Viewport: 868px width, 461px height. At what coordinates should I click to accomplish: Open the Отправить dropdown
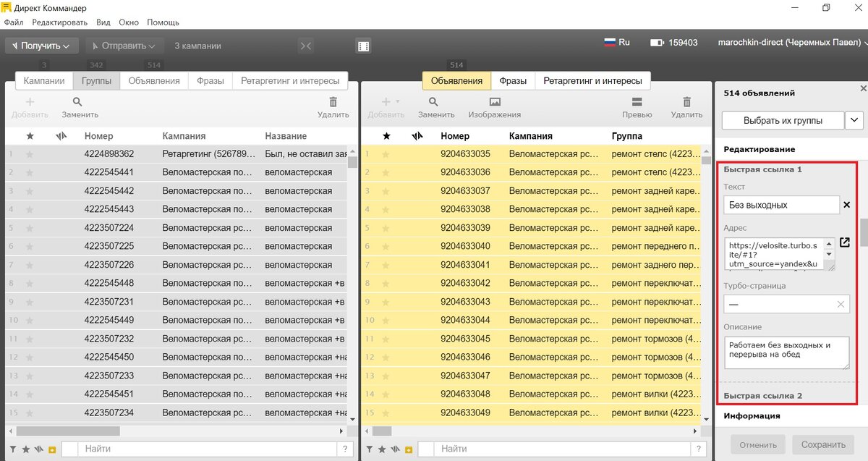(x=125, y=46)
